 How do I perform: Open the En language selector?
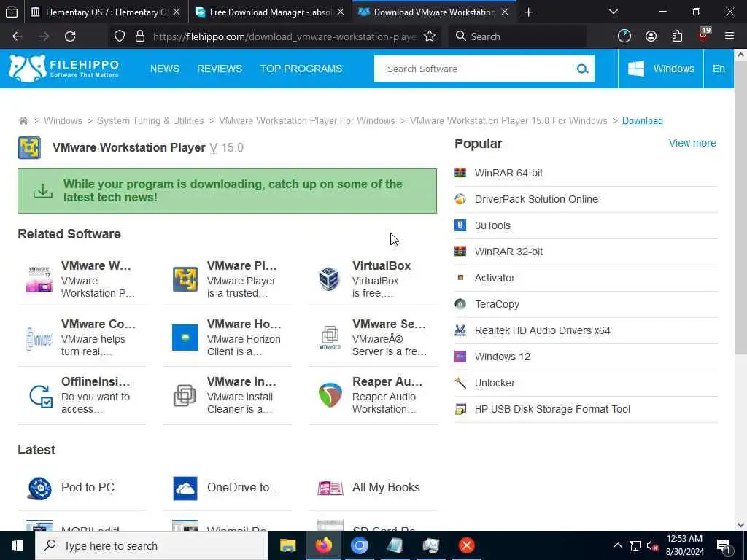click(x=719, y=69)
